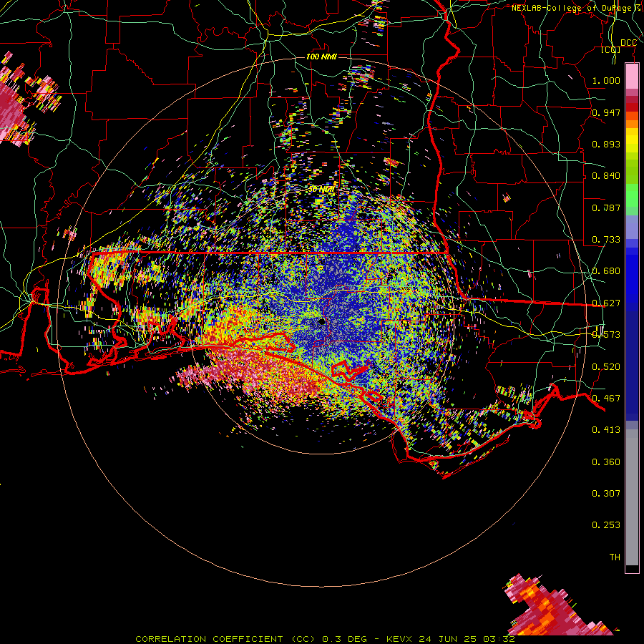Click the 0.573 legend value
This screenshot has height=644, width=644.
tap(606, 335)
